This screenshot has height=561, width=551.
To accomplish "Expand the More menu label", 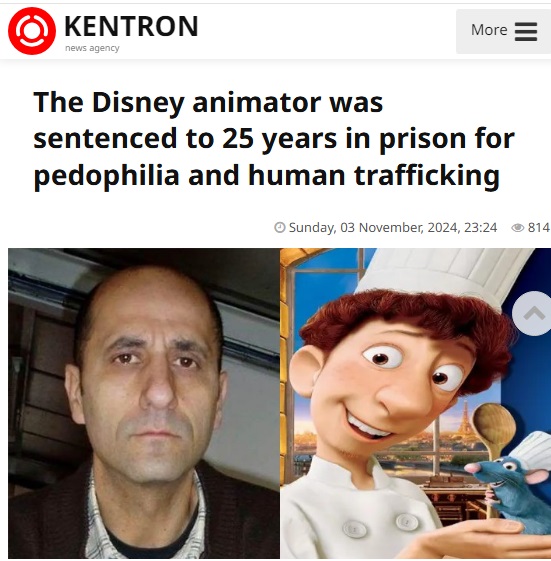I will [x=489, y=30].
